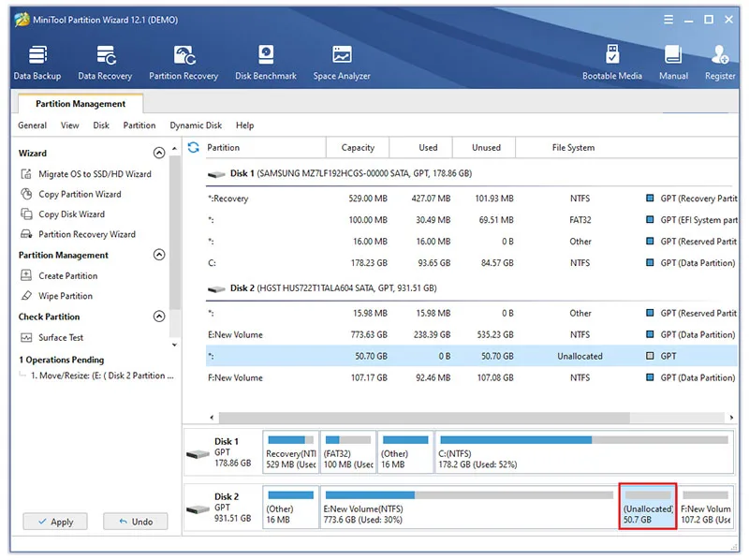Click the blue swatch in the F:New Volume row
This screenshot has height=560, width=749.
point(650,377)
